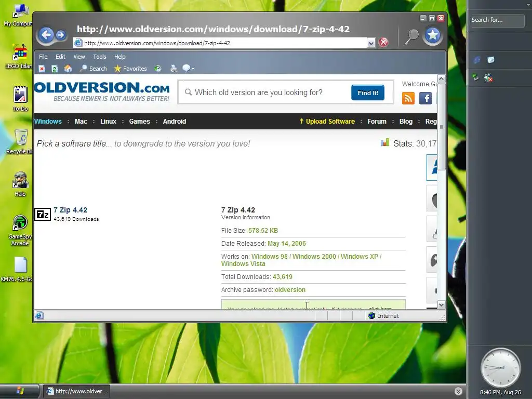This screenshot has width=532, height=399.
Task: Launch the Halo desktop shortcut
Action: [20, 184]
